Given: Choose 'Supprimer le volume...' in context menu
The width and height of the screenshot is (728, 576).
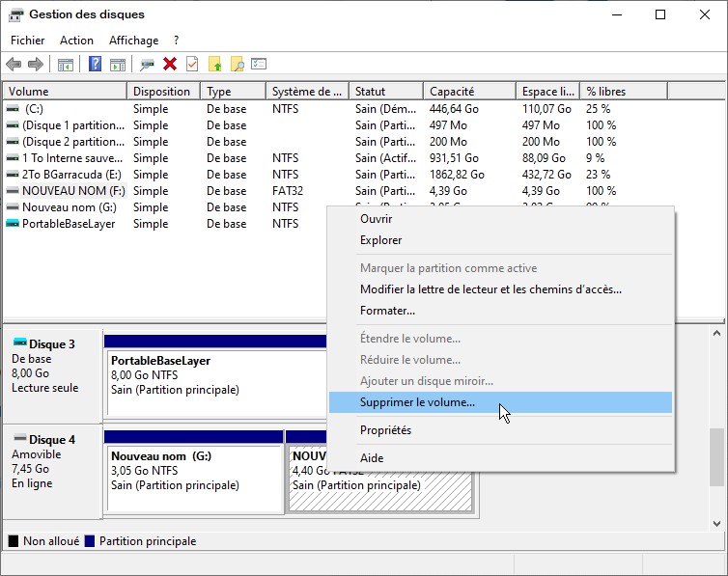Looking at the screenshot, I should 417,402.
